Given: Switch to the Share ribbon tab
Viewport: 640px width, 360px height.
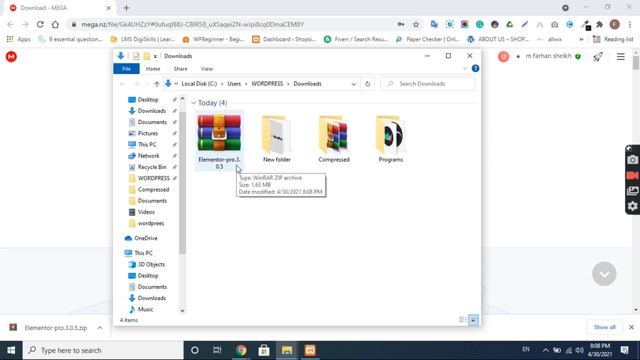Looking at the screenshot, I should (x=180, y=69).
